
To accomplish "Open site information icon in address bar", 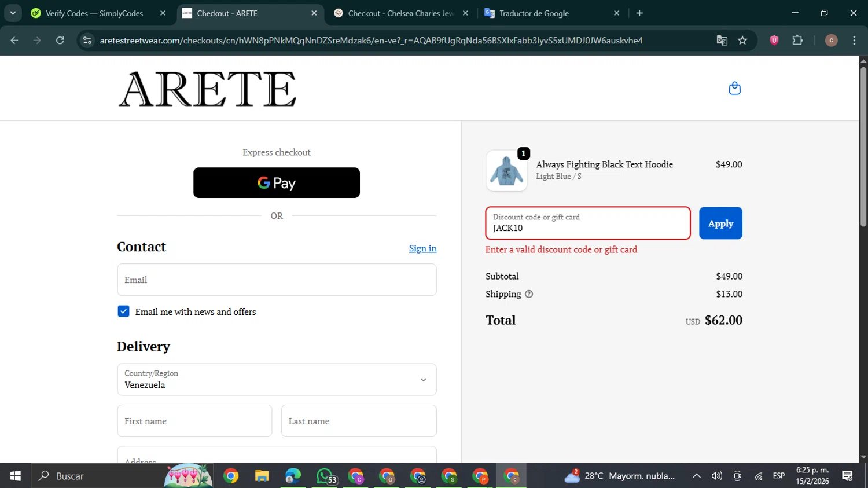I will click(87, 40).
